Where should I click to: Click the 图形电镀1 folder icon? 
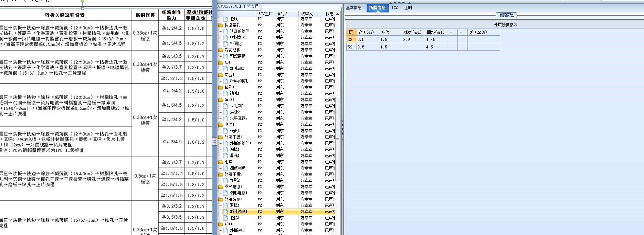pyautogui.click(x=221, y=187)
